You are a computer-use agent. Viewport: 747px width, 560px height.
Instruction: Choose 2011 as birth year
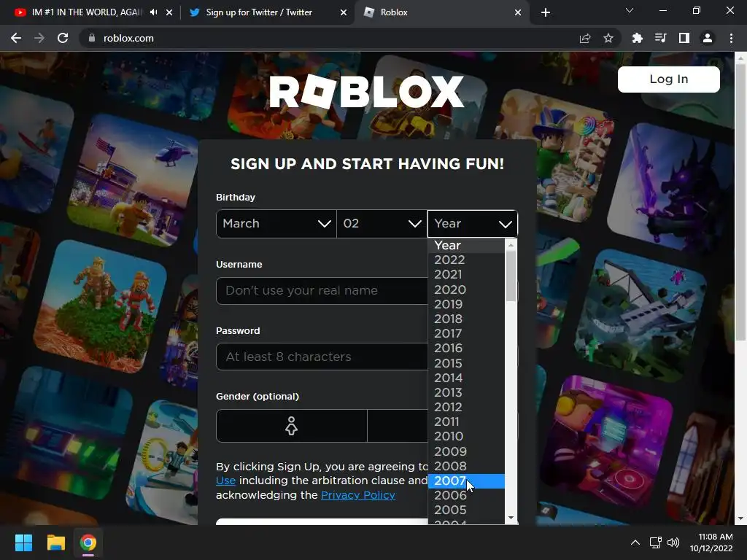466,422
